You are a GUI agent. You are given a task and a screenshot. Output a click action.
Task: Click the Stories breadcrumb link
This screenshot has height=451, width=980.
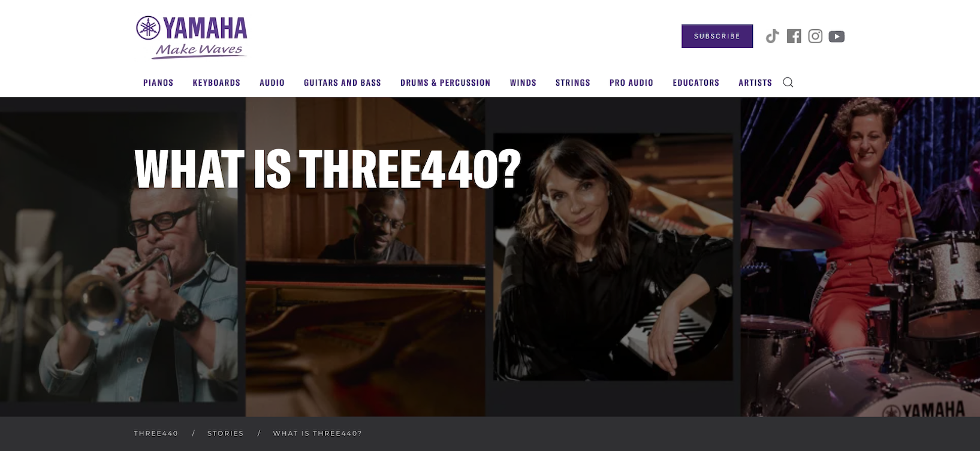click(x=225, y=434)
